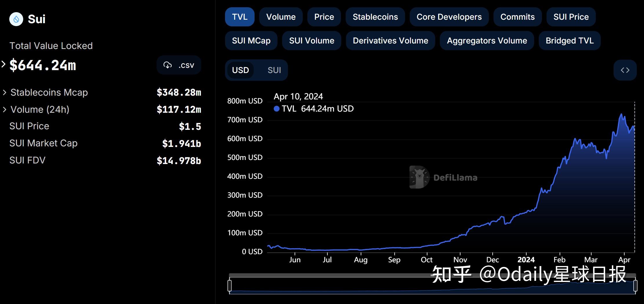Select the Stablecoins tab
This screenshot has height=304, width=644.
(x=375, y=17)
